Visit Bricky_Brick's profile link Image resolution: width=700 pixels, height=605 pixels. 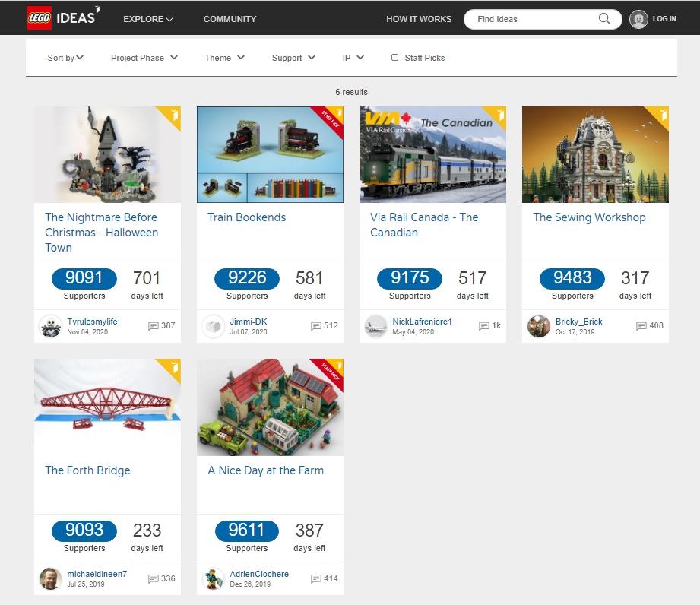[578, 322]
